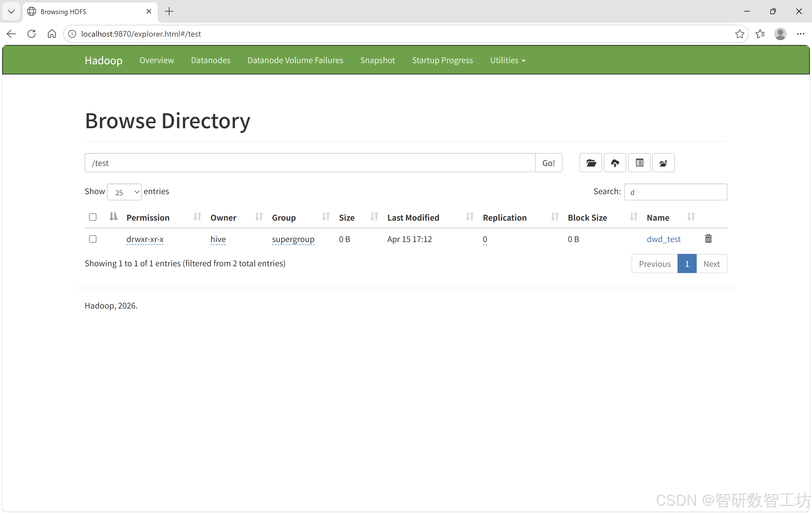This screenshot has height=514, width=812.
Task: Tick the checkbox for the dwd_test row
Action: [x=93, y=239]
